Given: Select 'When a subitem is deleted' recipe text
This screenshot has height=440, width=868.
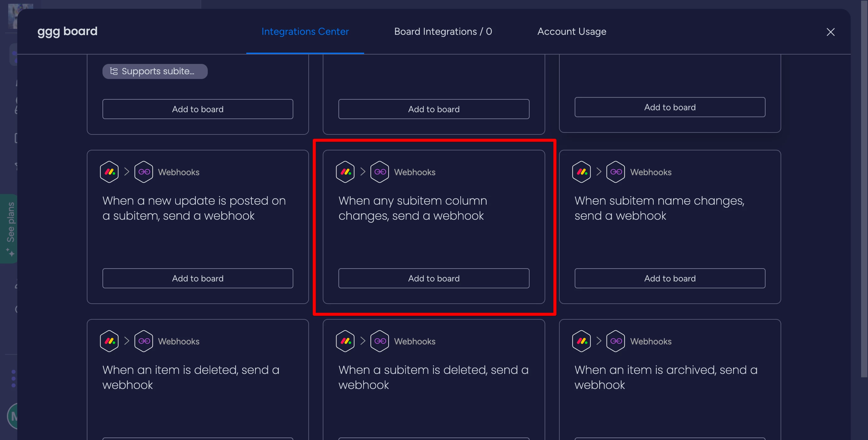Looking at the screenshot, I should (x=433, y=377).
